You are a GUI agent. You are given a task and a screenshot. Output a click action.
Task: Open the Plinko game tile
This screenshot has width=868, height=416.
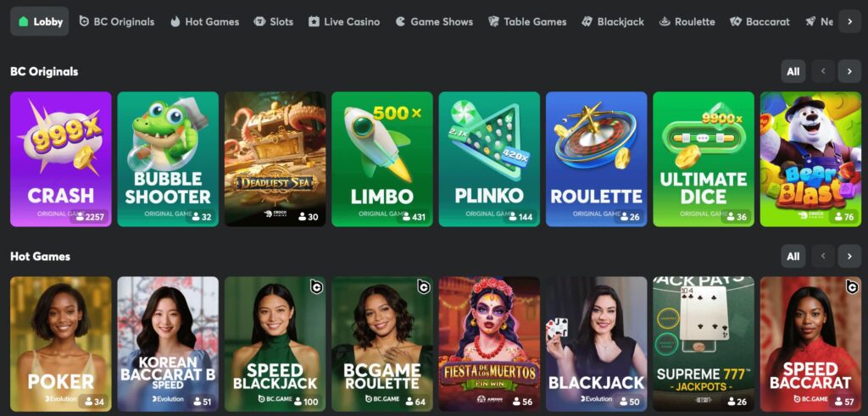[x=489, y=159]
